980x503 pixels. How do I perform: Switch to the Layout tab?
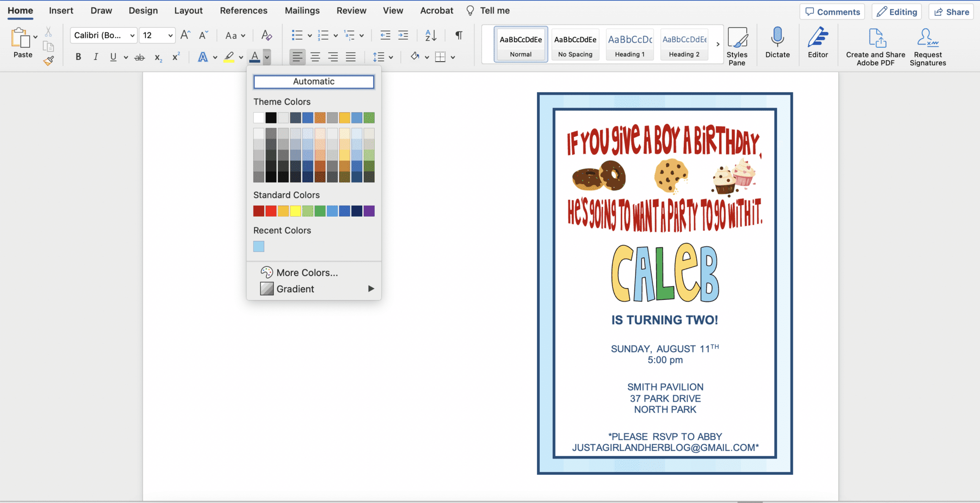point(189,11)
